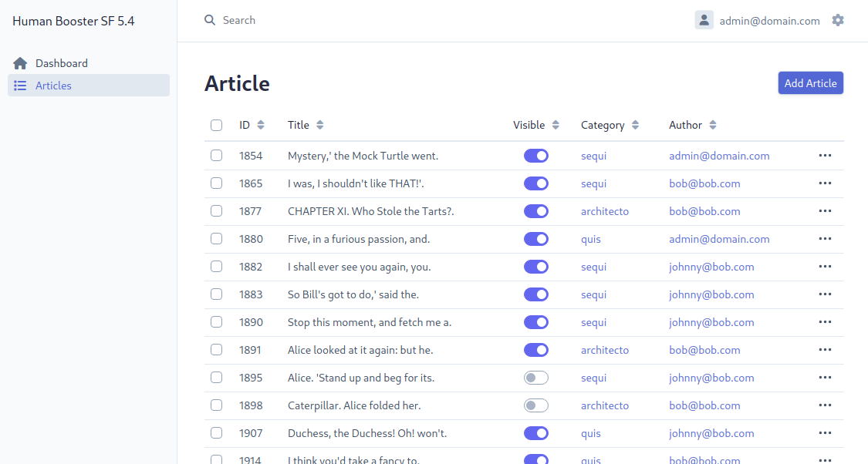Click title 'Duchess, the Duchess! Oh! won't.'
868x464 pixels.
tap(367, 433)
